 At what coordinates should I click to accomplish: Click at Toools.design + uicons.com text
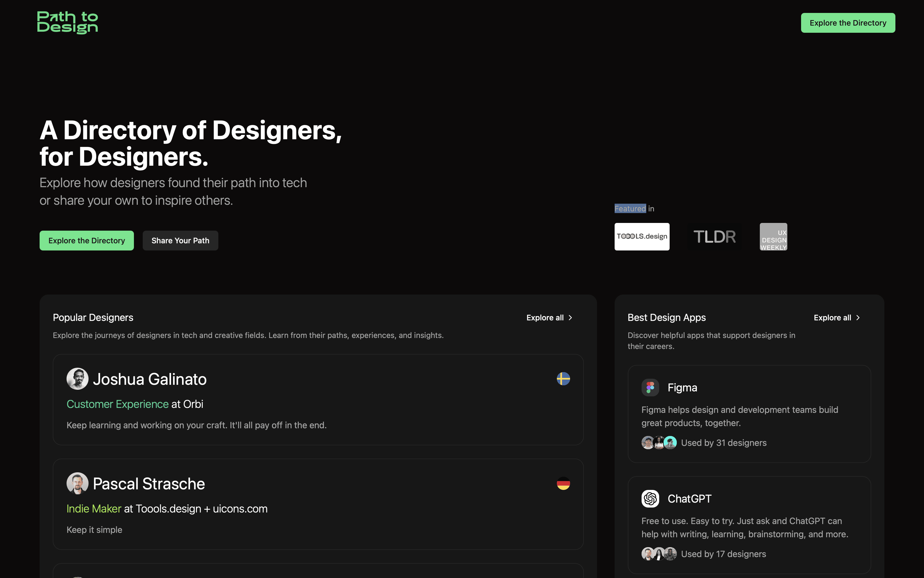coord(196,509)
